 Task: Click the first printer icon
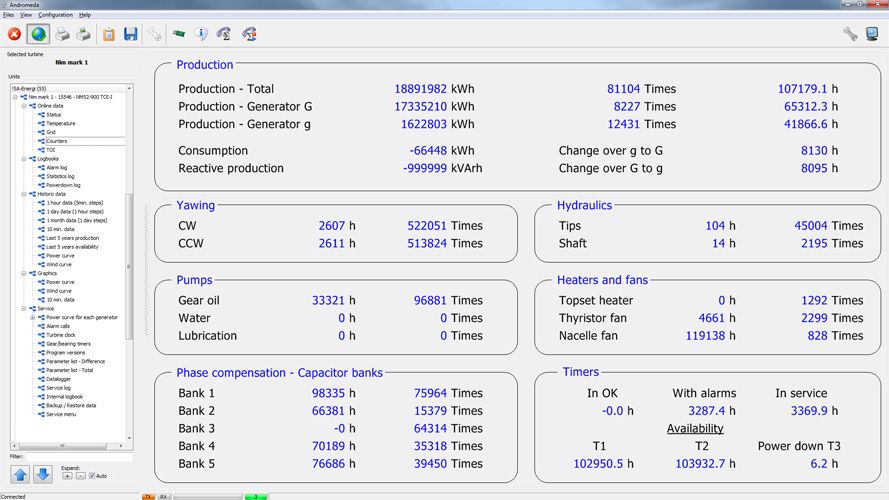(62, 35)
